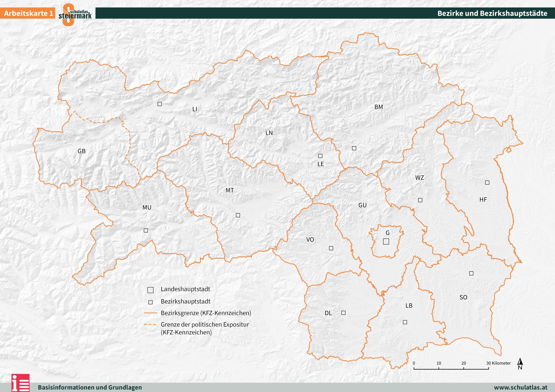Click the district capital marker in LI
The width and height of the screenshot is (555, 392).
159,104
